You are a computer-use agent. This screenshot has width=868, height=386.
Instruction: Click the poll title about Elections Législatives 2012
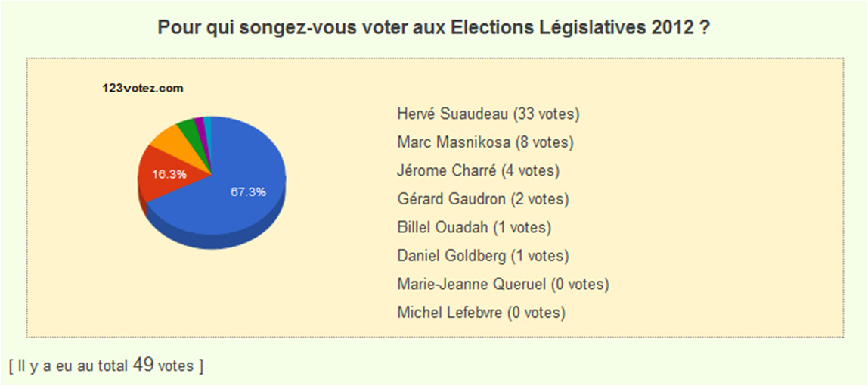pyautogui.click(x=434, y=28)
